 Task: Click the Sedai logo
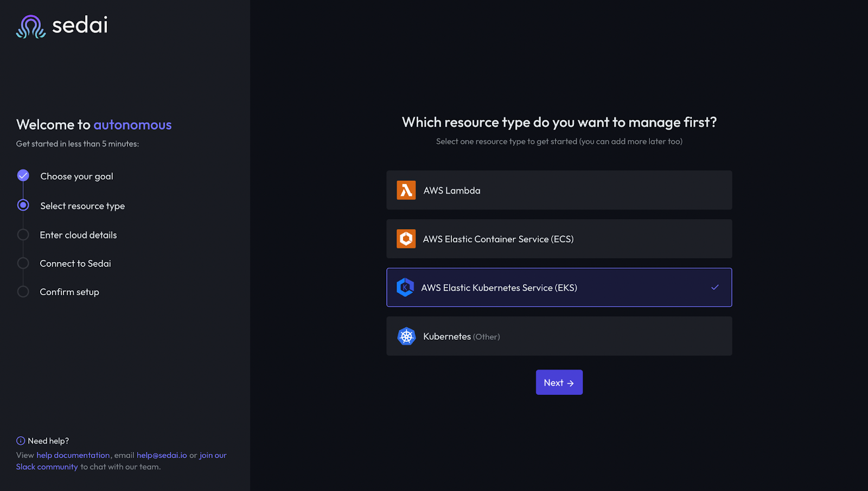tap(61, 25)
